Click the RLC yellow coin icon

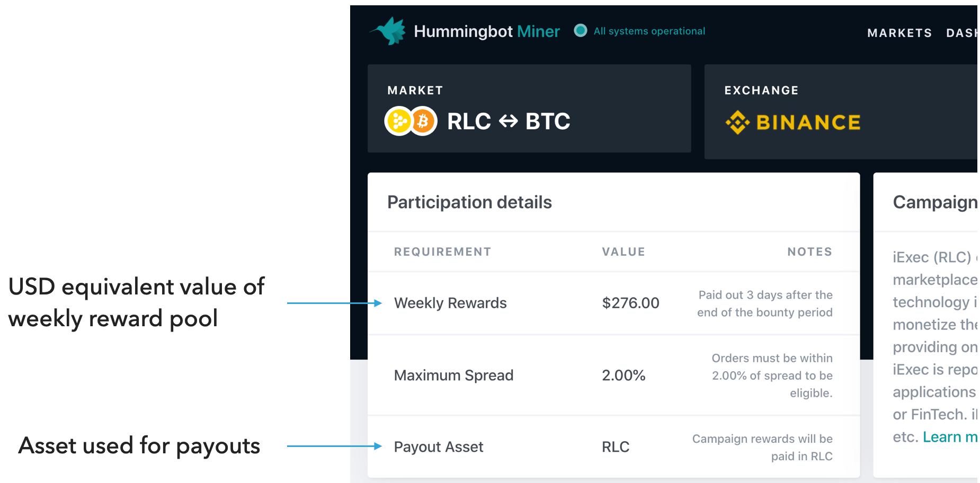pos(399,121)
